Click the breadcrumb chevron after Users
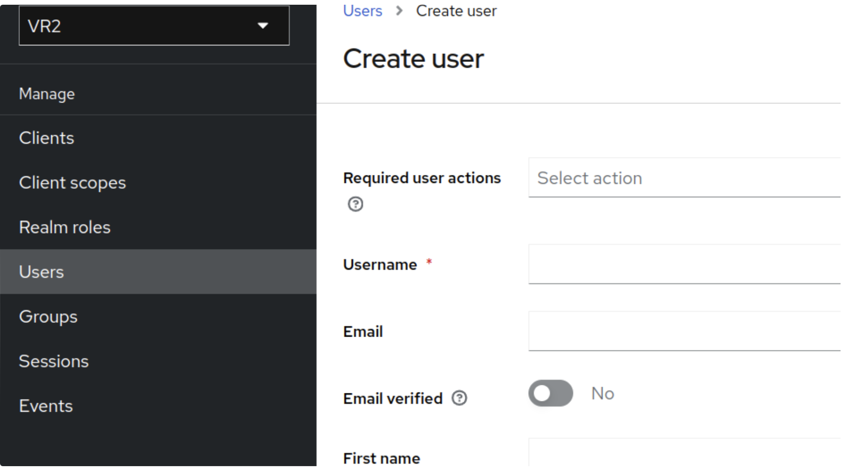The height and width of the screenshot is (469, 868). point(399,10)
